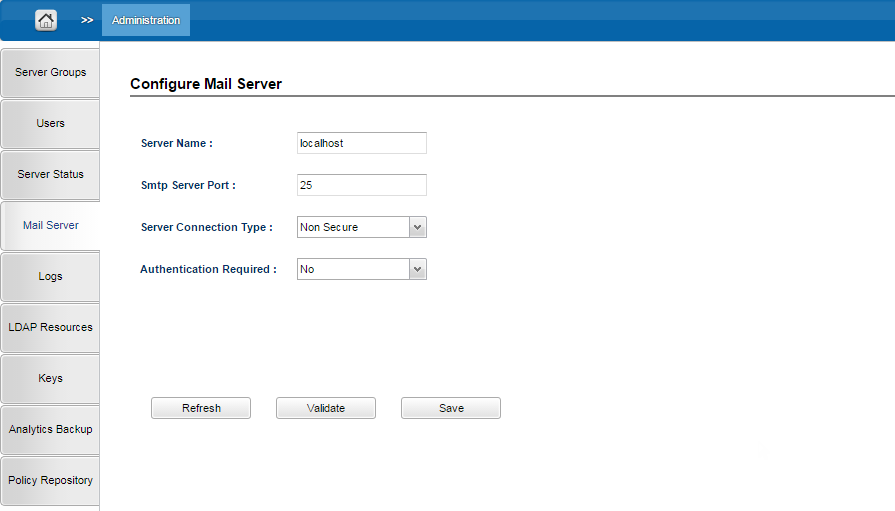Open the Keys tab
The image size is (895, 511).
tap(50, 379)
